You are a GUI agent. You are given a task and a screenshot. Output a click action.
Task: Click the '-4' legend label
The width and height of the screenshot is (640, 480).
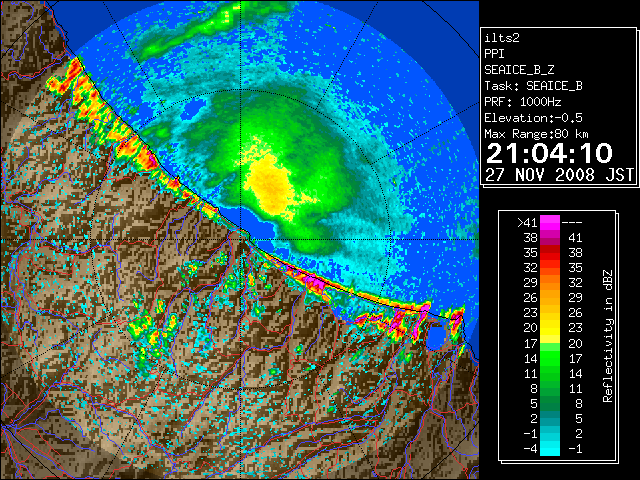pos(530,449)
